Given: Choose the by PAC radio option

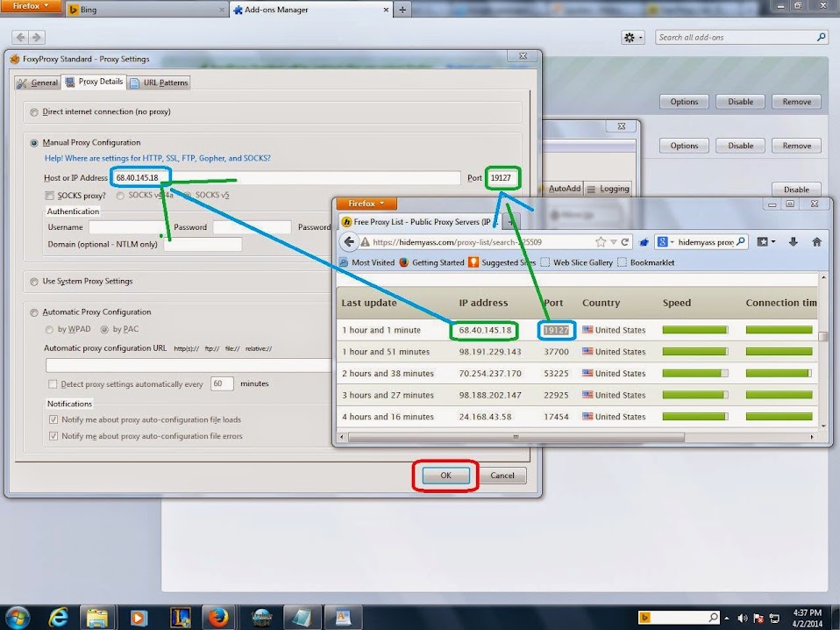Looking at the screenshot, I should coord(104,329).
